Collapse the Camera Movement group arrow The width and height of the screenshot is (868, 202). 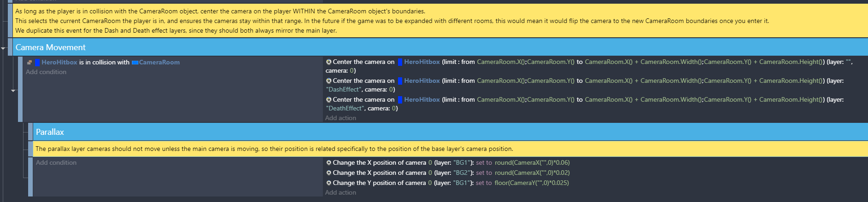[3, 48]
